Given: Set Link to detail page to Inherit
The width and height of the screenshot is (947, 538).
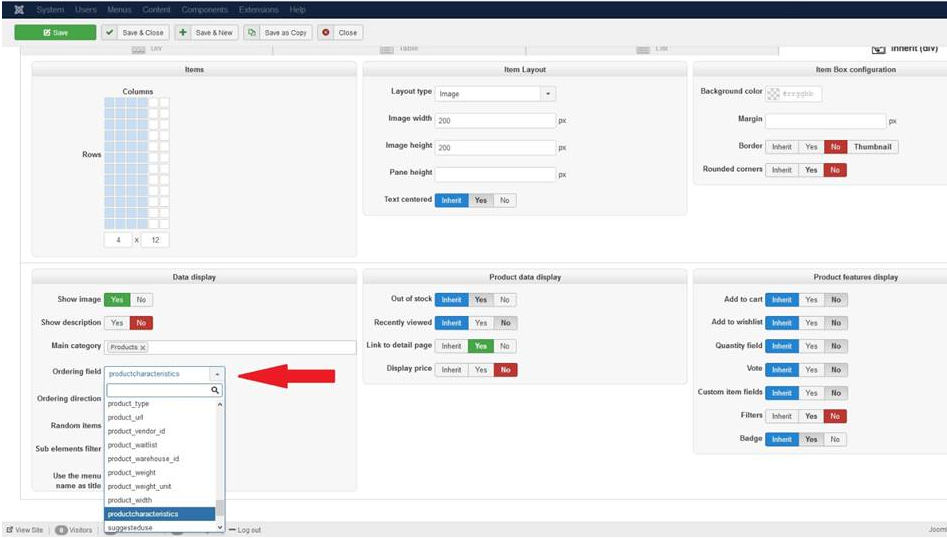Looking at the screenshot, I should pos(451,346).
